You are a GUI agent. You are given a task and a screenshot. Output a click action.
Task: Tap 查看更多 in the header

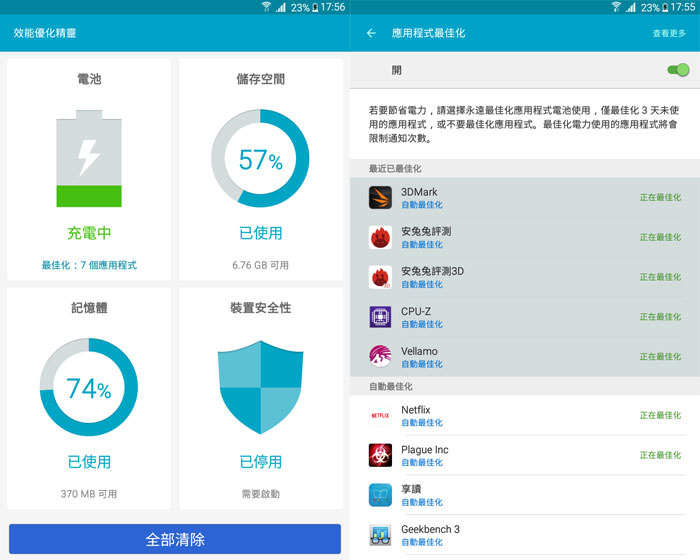pos(669,33)
